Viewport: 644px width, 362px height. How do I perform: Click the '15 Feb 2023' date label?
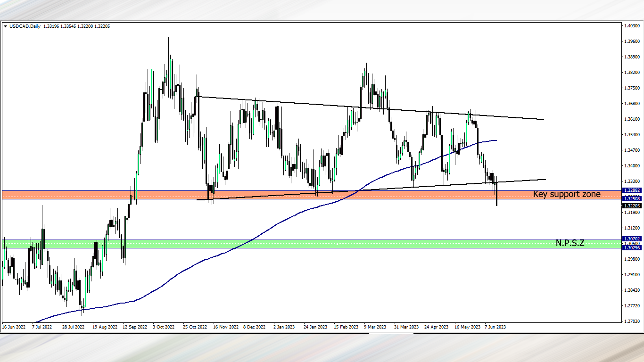(x=346, y=326)
